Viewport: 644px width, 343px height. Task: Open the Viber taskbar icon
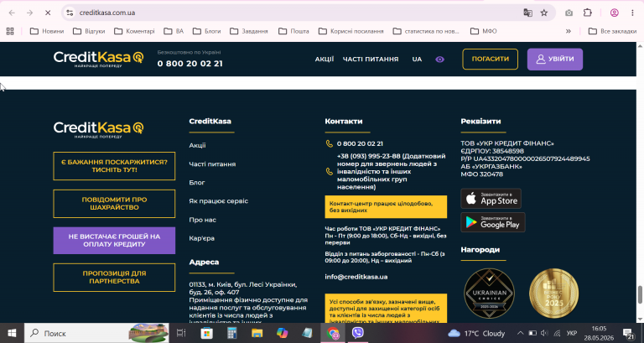(358, 333)
